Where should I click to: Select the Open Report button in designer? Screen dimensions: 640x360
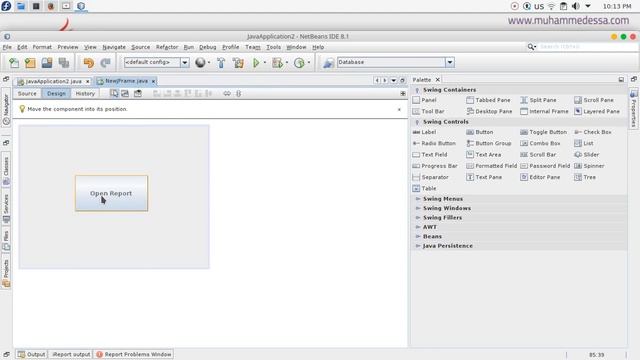tap(111, 193)
